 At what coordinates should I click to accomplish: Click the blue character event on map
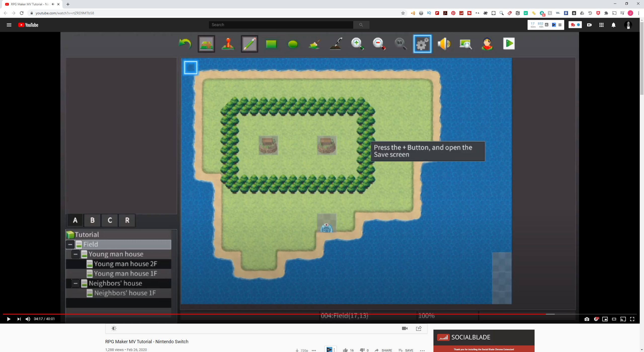327,227
